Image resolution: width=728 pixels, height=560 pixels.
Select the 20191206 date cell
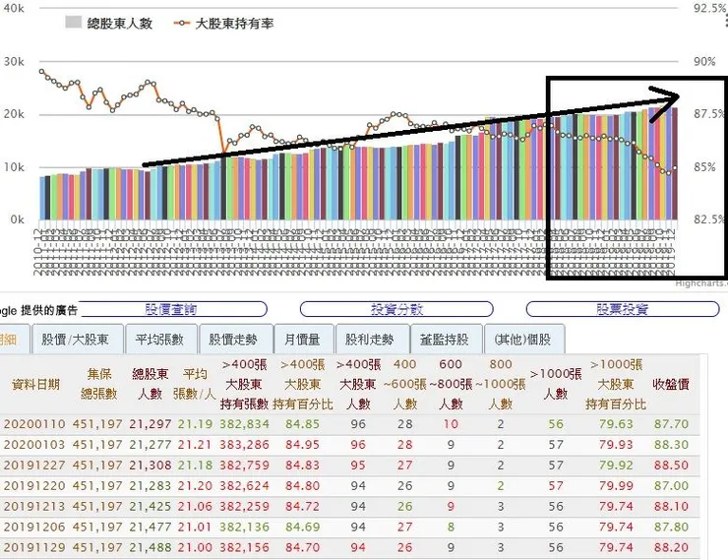coord(34,528)
